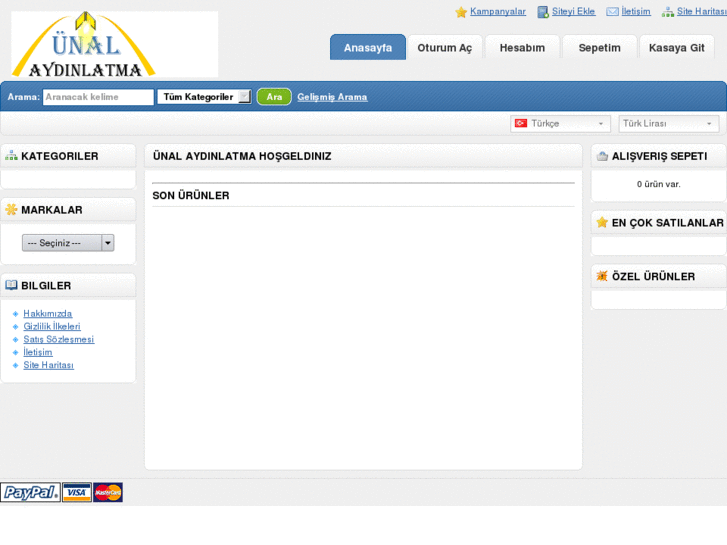Open the Gizlilik İlkeleri link

(52, 327)
